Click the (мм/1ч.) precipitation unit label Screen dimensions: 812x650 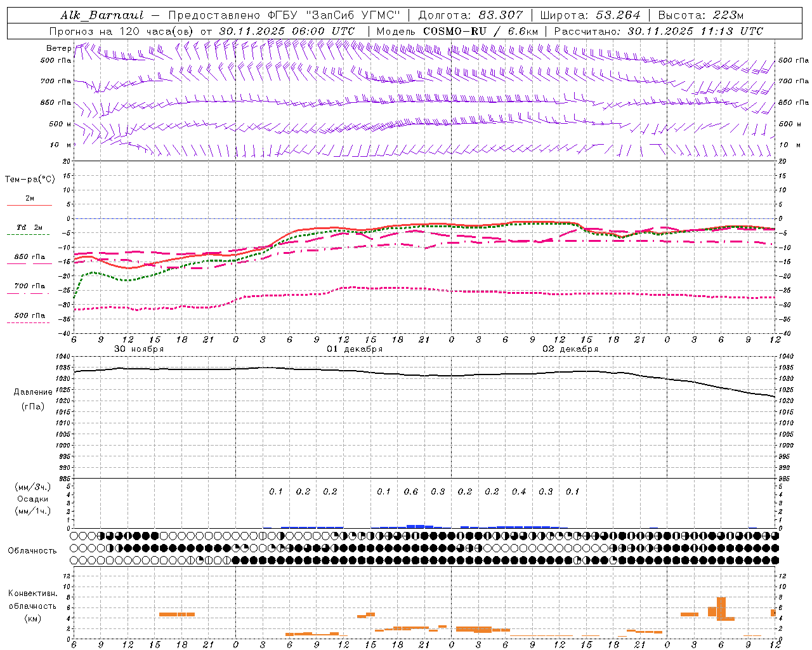[x=33, y=511]
